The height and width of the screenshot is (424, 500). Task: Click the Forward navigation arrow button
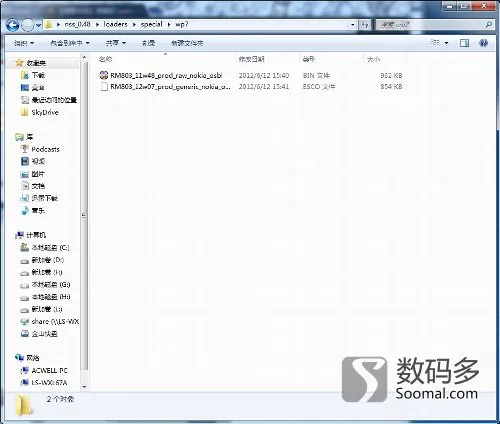pyautogui.click(x=28, y=25)
